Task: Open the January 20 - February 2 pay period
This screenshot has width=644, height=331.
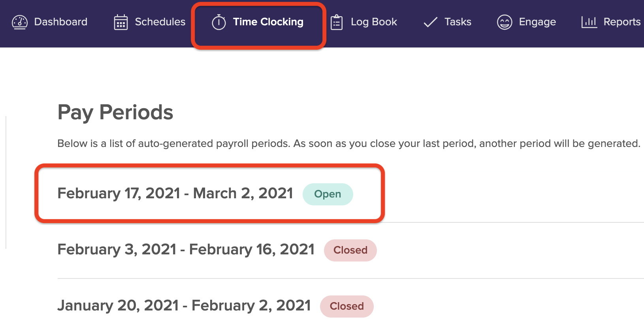Action: 185,306
